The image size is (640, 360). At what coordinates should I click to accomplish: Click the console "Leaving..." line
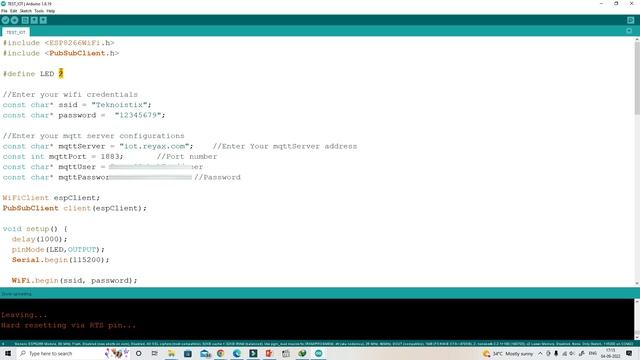click(x=24, y=315)
